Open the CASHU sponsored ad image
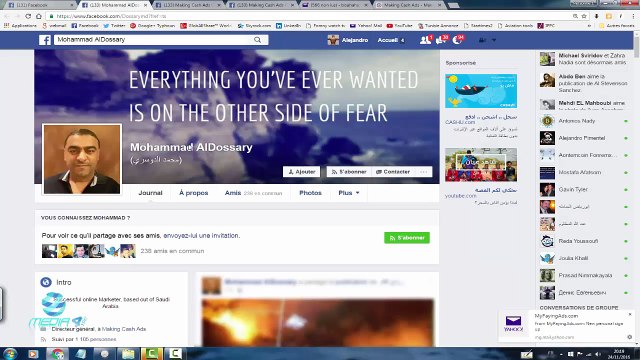This screenshot has width=640, height=360. tap(481, 91)
